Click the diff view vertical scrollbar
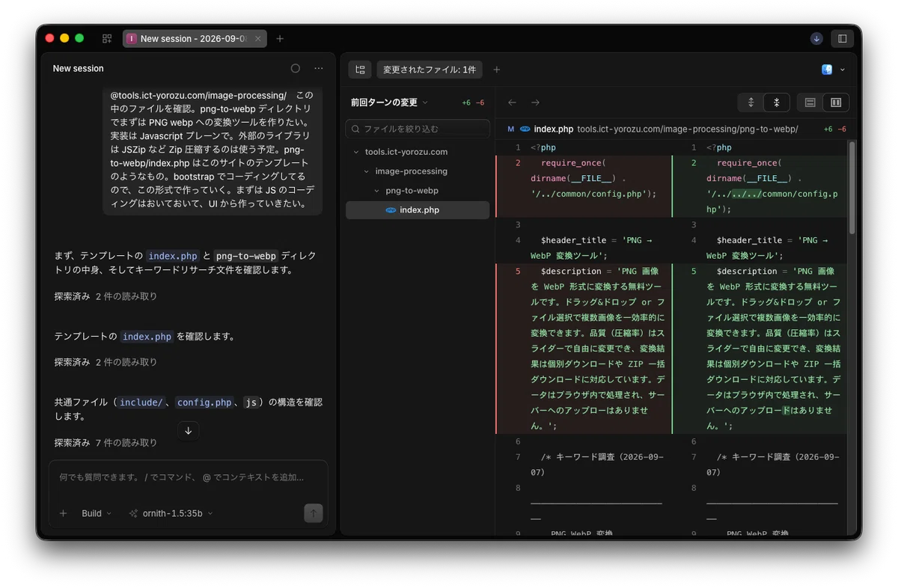The image size is (898, 588). (852, 187)
